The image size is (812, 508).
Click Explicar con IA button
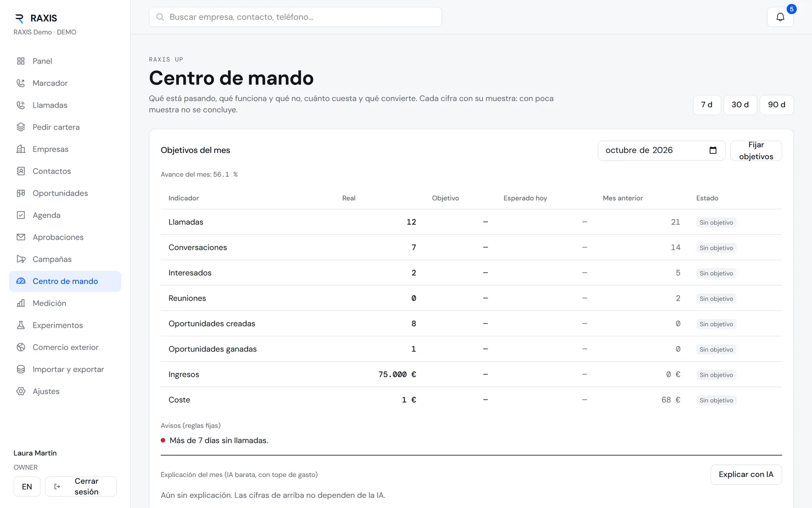coord(746,474)
